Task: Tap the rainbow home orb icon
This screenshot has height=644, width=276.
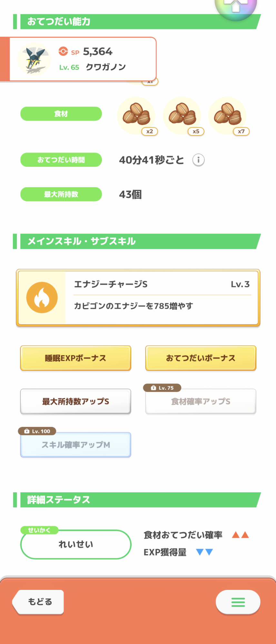Action: pyautogui.click(x=236, y=6)
